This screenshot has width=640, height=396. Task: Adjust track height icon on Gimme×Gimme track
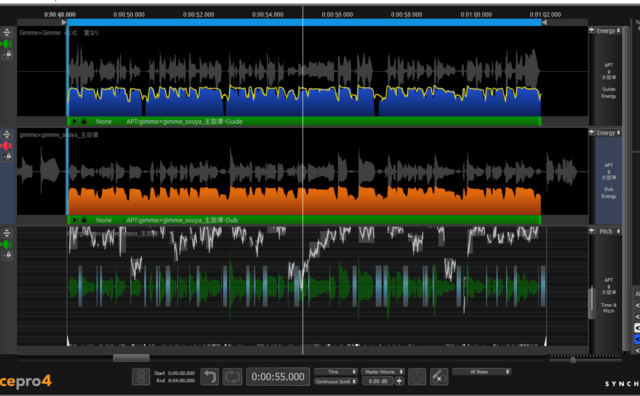coord(7,32)
